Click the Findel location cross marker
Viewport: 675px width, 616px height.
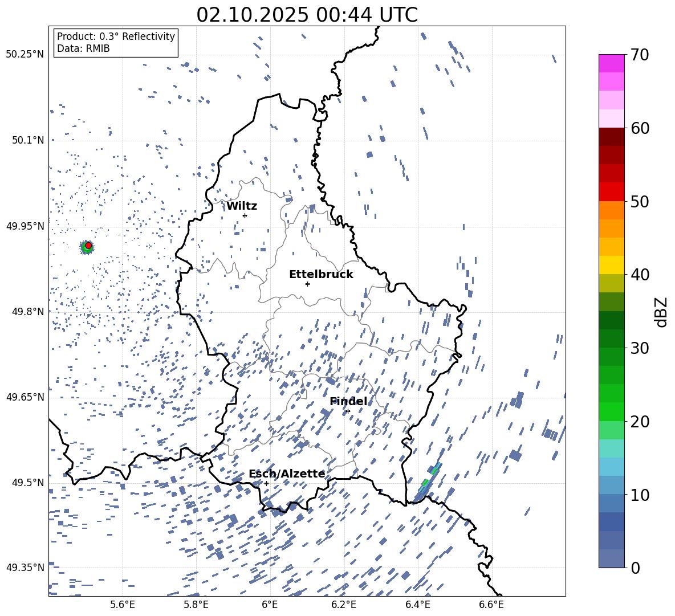point(348,411)
